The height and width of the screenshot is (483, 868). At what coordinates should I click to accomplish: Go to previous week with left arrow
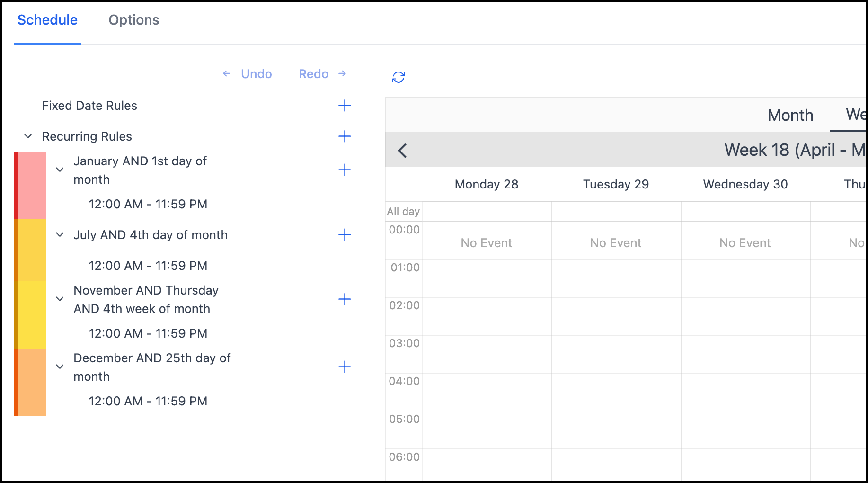(402, 151)
